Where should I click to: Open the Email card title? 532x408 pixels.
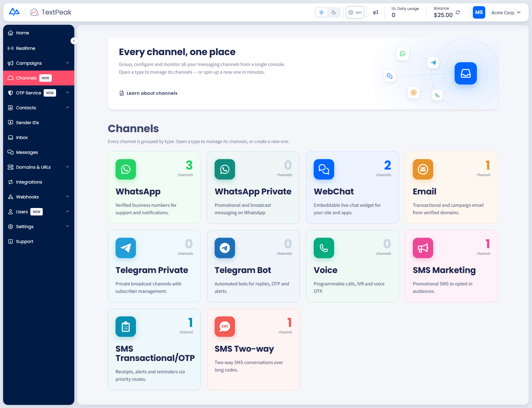(x=425, y=192)
